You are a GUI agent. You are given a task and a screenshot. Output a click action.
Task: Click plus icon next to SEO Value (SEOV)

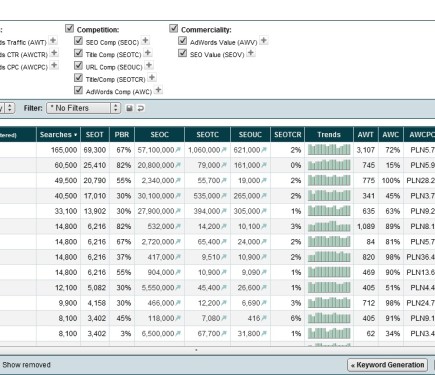coord(251,53)
